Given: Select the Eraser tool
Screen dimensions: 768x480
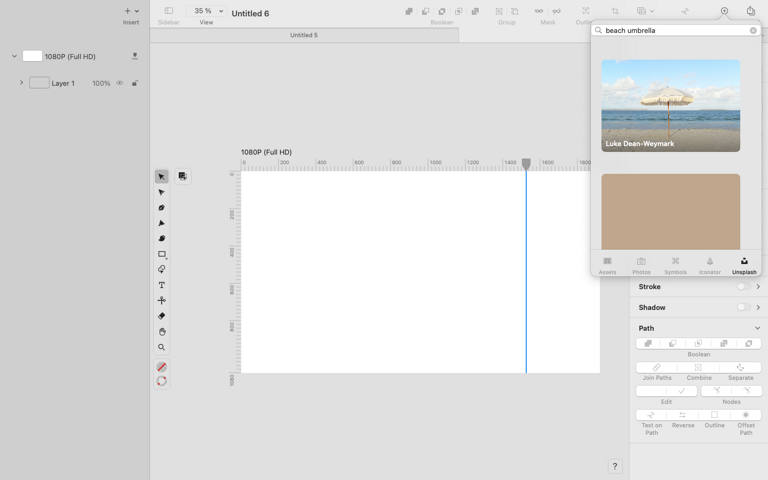Looking at the screenshot, I should [x=162, y=316].
